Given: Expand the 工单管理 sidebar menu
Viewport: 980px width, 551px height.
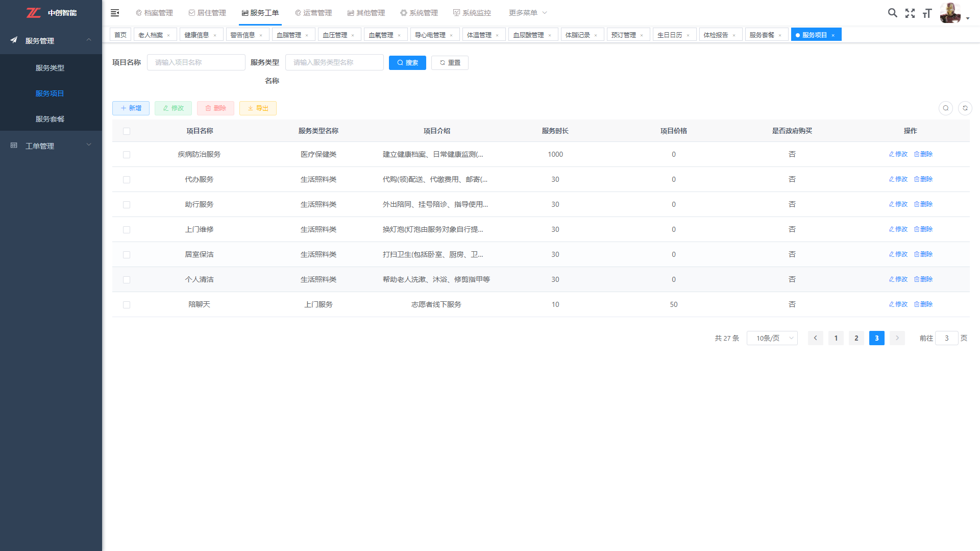Looking at the screenshot, I should coord(51,146).
